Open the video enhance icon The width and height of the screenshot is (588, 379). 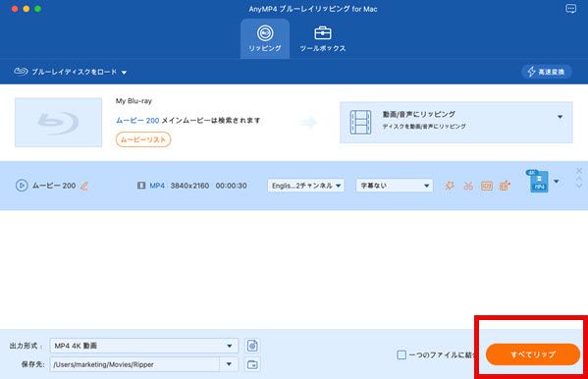pos(505,186)
